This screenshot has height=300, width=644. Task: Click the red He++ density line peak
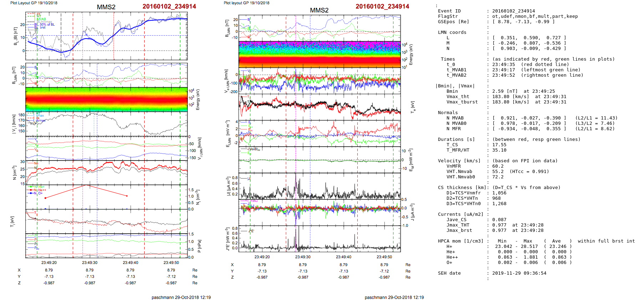point(87,185)
